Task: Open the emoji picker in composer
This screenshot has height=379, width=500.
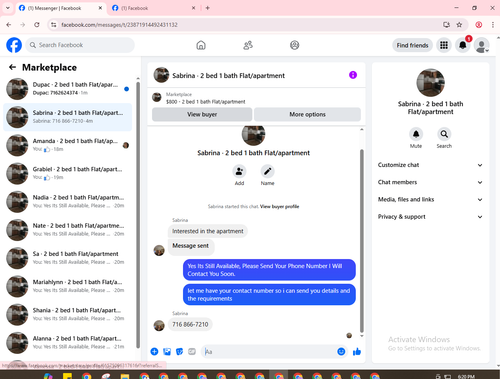Action: 341,351
